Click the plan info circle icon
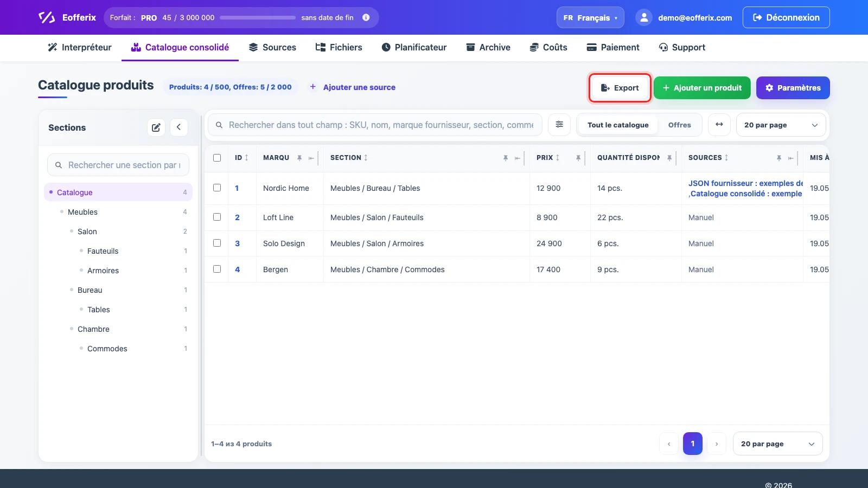This screenshot has width=868, height=488. pyautogui.click(x=366, y=17)
